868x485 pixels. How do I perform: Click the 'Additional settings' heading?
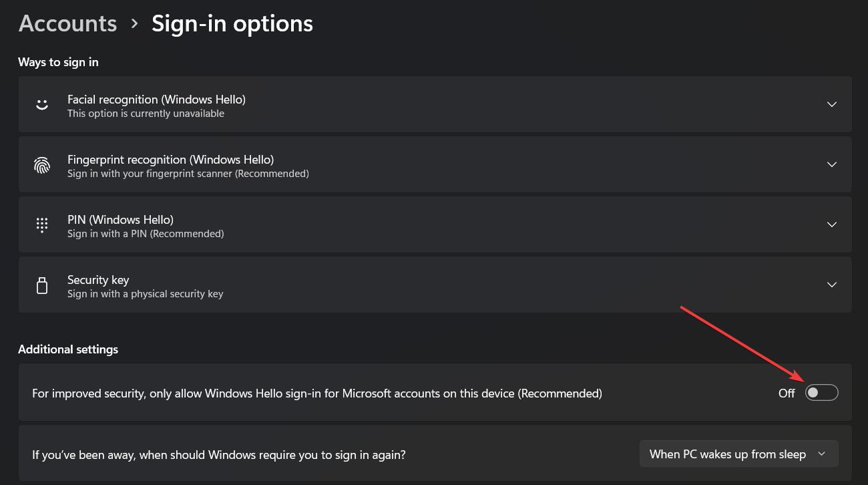point(68,349)
